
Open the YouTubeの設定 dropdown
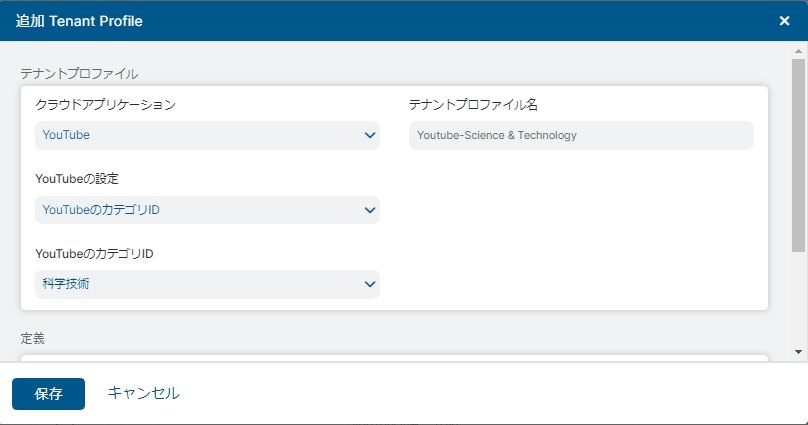tap(207, 210)
